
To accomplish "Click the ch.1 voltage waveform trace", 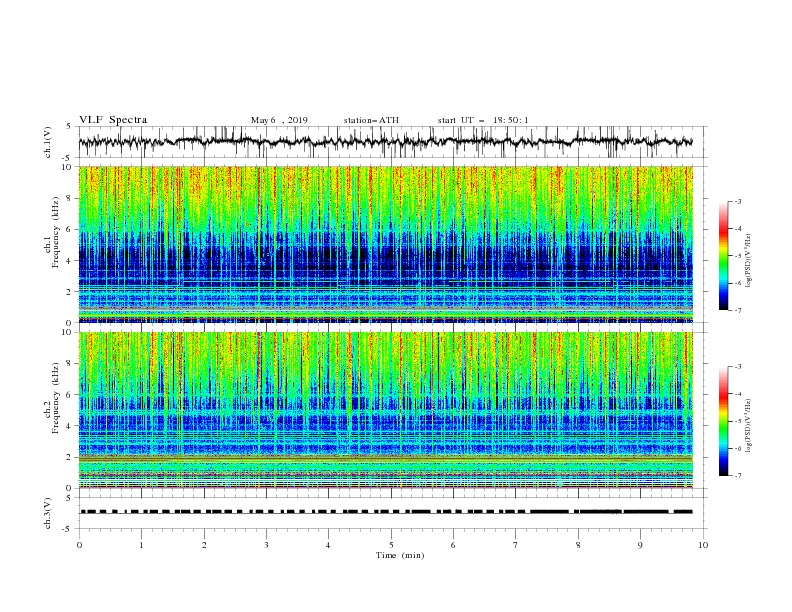I will [386, 142].
